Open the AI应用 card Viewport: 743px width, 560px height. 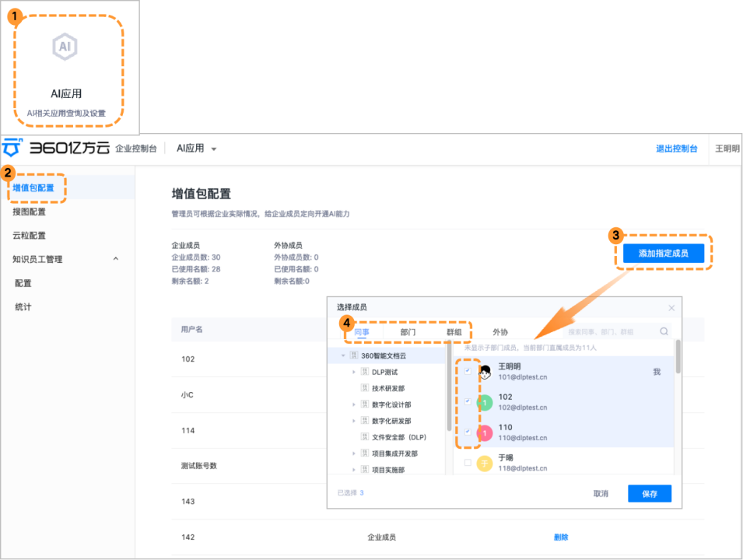68,71
